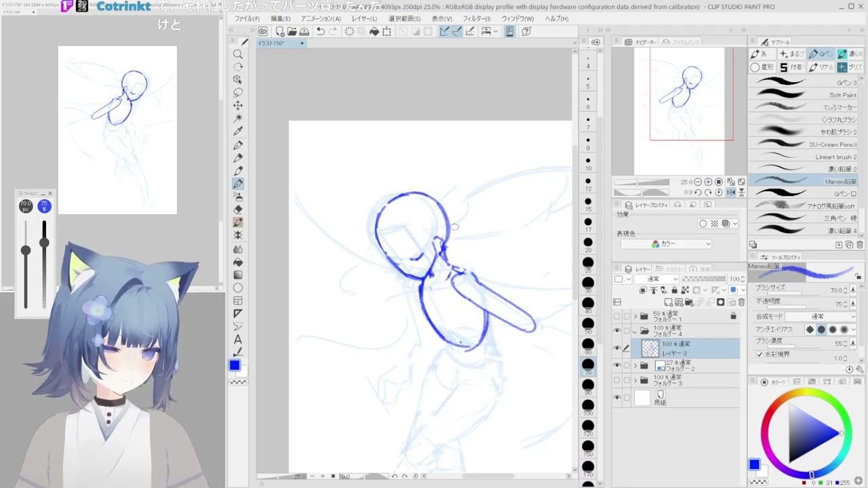Screen dimensions: 868x488
Task: Open 編集(E) menu
Action: click(x=281, y=19)
